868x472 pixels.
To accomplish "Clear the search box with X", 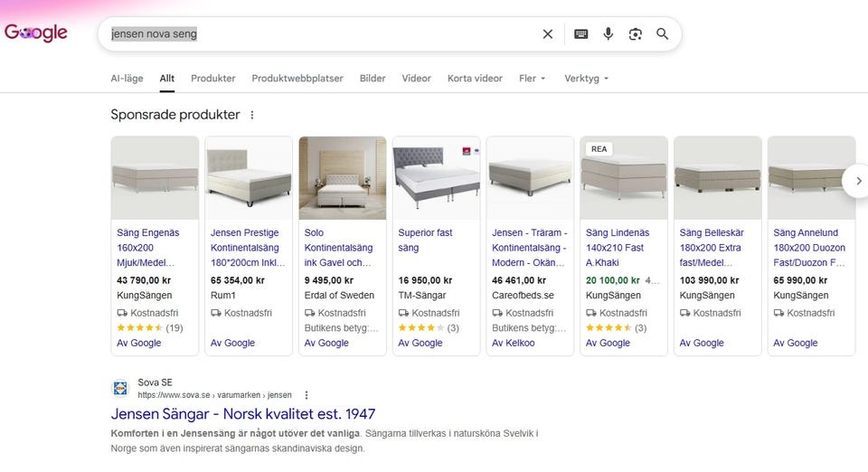I will [x=548, y=33].
